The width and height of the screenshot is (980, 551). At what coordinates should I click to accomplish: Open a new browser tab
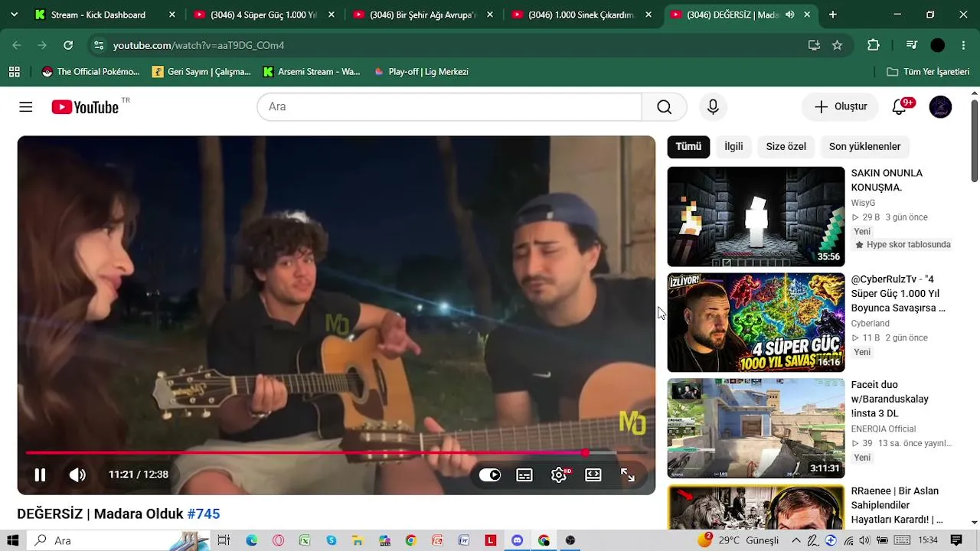tap(832, 15)
